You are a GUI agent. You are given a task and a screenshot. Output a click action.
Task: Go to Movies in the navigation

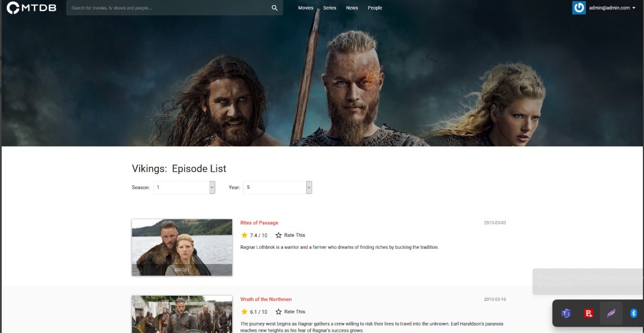click(306, 8)
